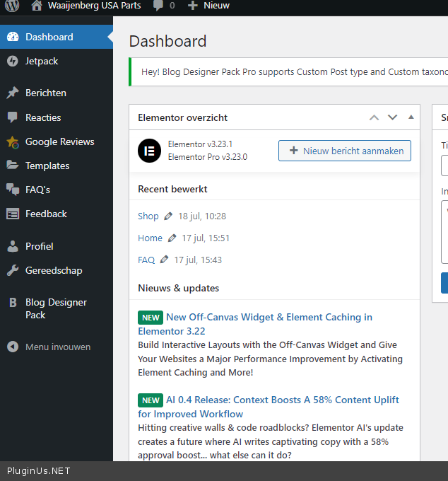This screenshot has height=481, width=448.
Task: Click the pencil edit icon next to FAQ
Action: pos(164,260)
